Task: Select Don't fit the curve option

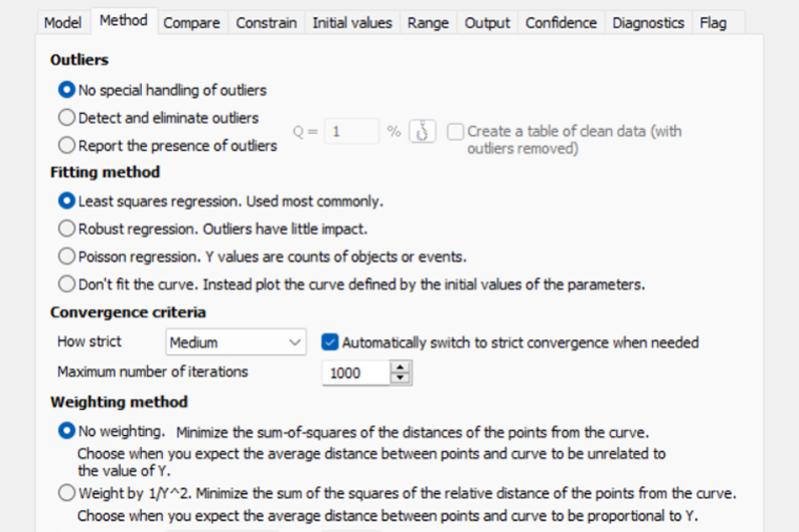Action: point(67,283)
